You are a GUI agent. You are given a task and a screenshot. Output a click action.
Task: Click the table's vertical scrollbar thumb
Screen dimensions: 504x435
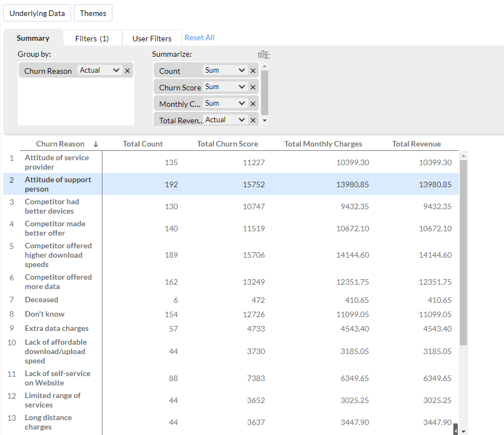(463, 253)
